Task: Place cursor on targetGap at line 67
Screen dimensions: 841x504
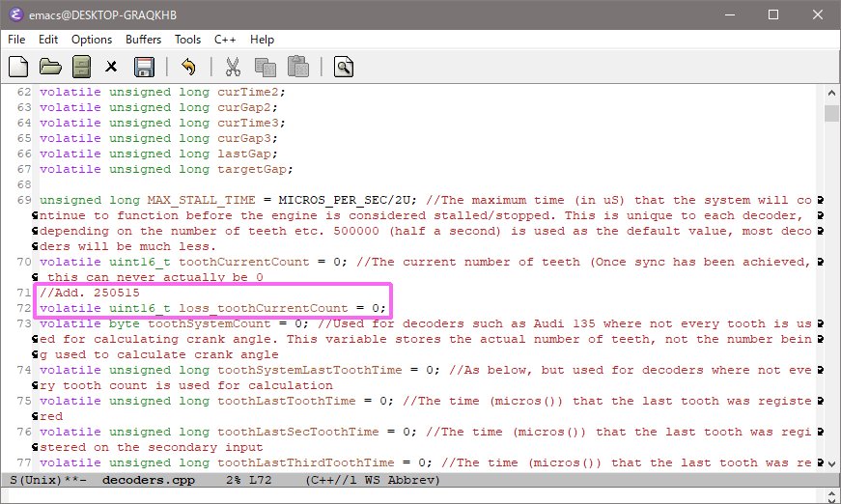Action: point(252,169)
